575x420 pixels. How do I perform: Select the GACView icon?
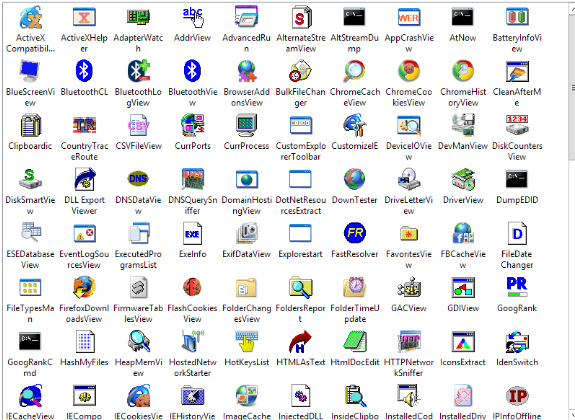[x=409, y=287]
